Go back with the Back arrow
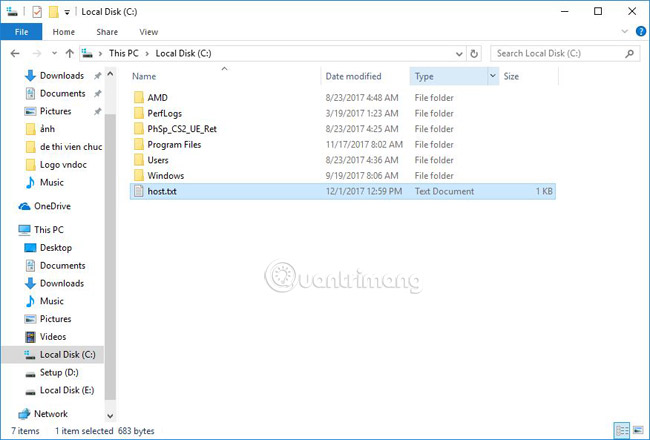This screenshot has width=650, height=440. 15,53
